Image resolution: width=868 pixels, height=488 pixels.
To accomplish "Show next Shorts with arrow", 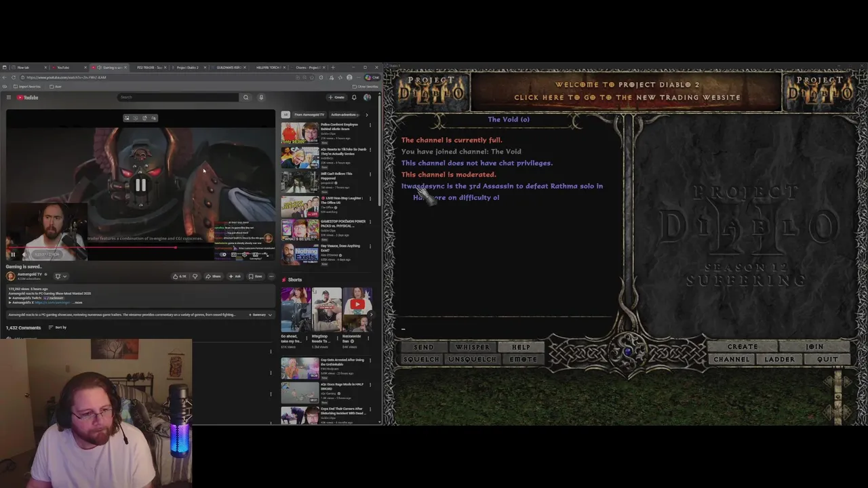I will 371,314.
